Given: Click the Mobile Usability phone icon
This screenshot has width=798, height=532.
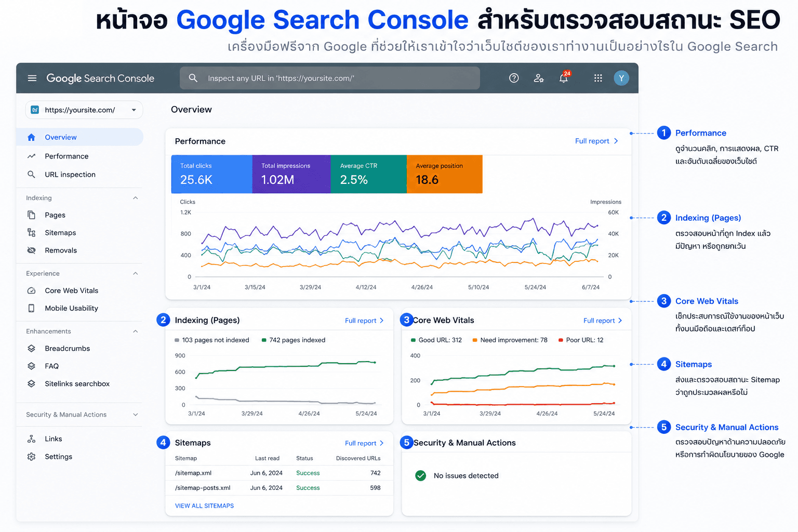Looking at the screenshot, I should (31, 308).
